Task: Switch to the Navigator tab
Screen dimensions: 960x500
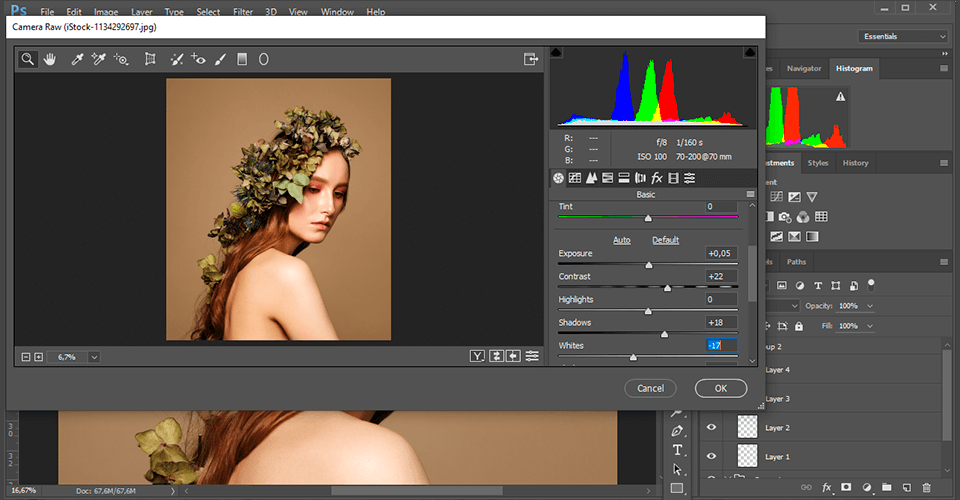Action: pyautogui.click(x=803, y=68)
